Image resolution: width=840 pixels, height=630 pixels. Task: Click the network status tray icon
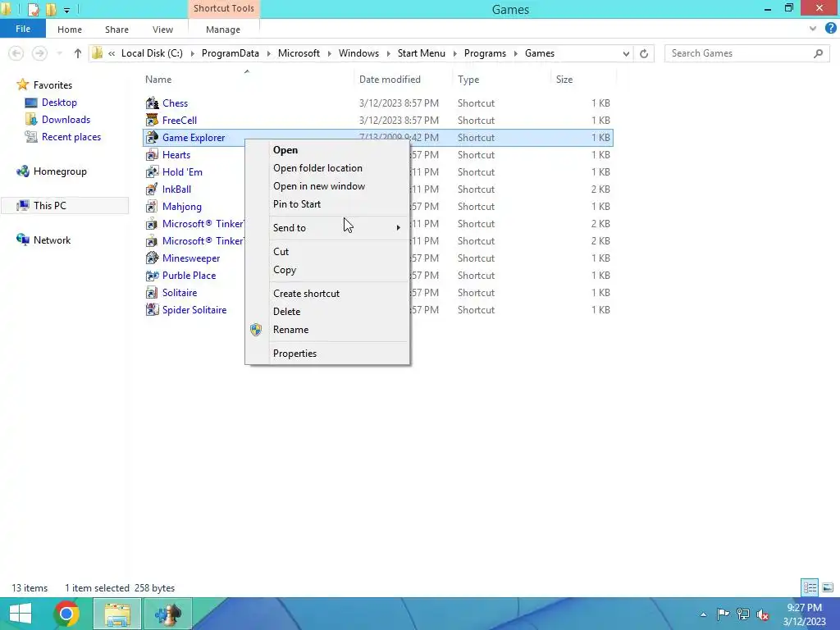coord(743,614)
